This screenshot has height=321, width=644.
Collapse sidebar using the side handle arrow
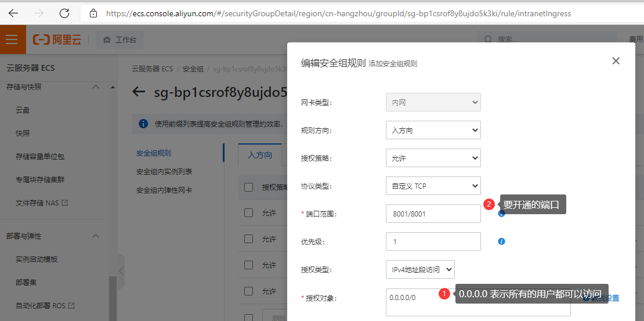pyautogui.click(x=121, y=271)
